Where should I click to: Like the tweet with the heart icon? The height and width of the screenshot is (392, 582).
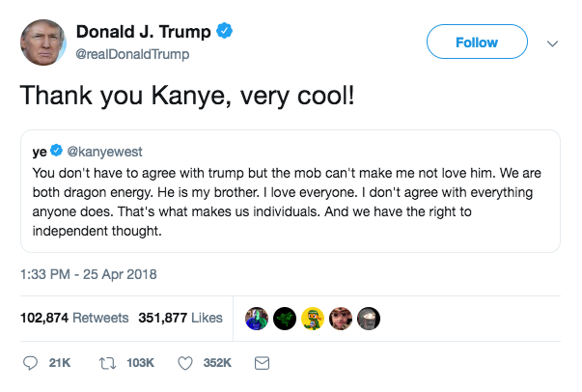[x=186, y=364]
